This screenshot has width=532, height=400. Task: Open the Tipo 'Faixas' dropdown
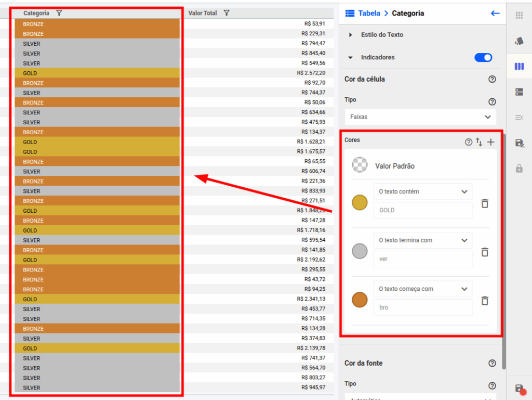point(420,117)
